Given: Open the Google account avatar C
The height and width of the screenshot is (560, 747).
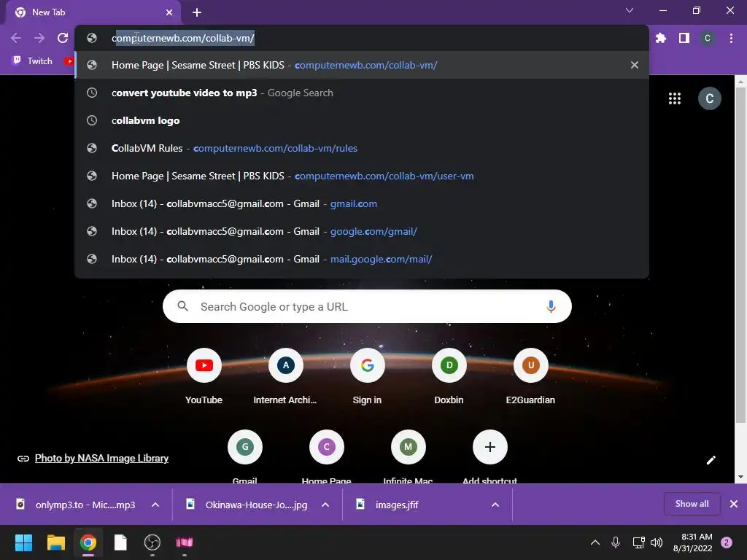Looking at the screenshot, I should pyautogui.click(x=709, y=98).
